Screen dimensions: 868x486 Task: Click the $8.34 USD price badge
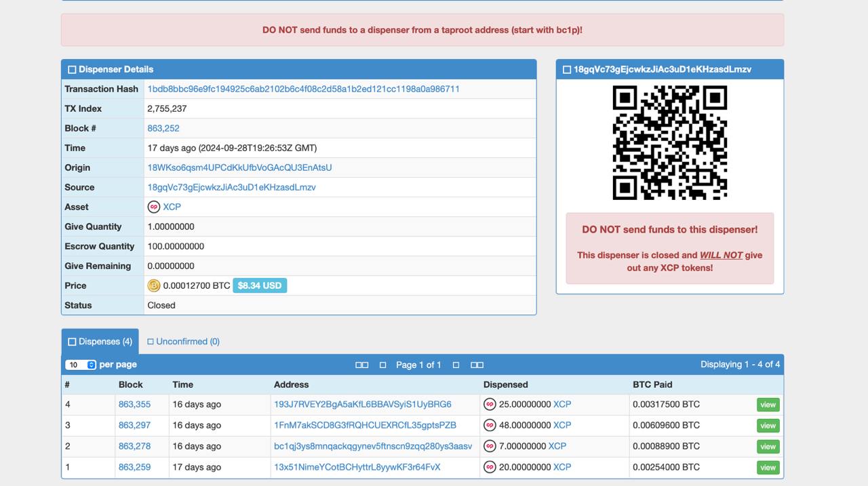coord(260,285)
